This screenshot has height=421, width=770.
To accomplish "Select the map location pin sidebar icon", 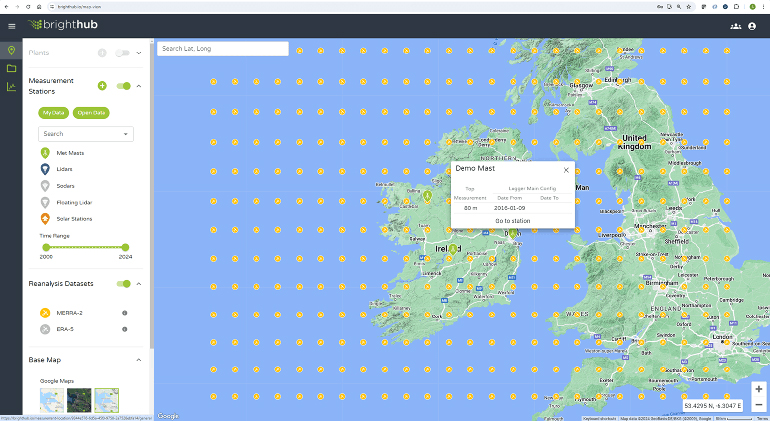I will click(x=11, y=50).
